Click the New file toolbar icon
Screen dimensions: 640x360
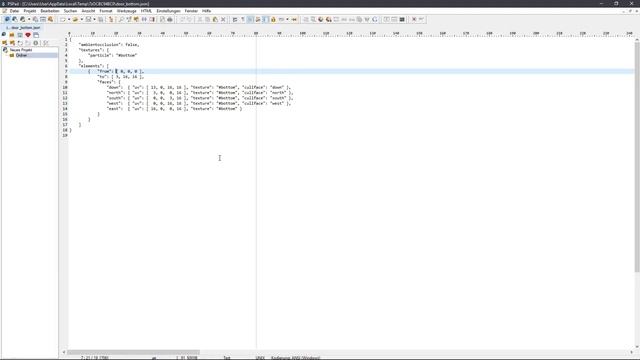tap(62, 19)
